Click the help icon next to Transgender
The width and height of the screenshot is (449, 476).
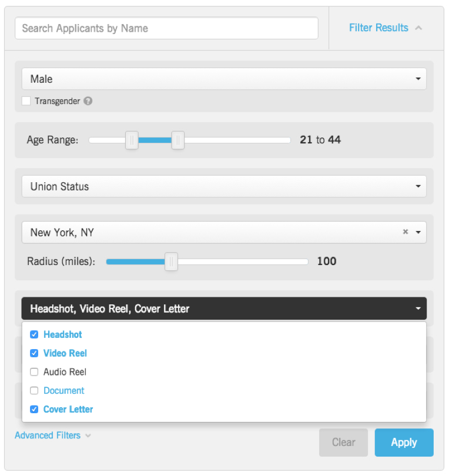click(88, 100)
